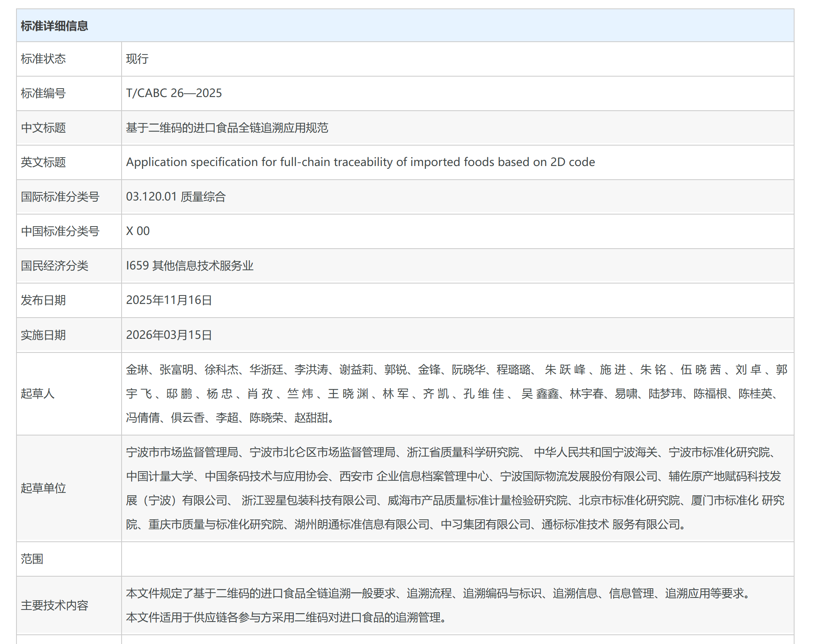Click the main technical content paragraph
The height and width of the screenshot is (644, 813).
point(437,605)
